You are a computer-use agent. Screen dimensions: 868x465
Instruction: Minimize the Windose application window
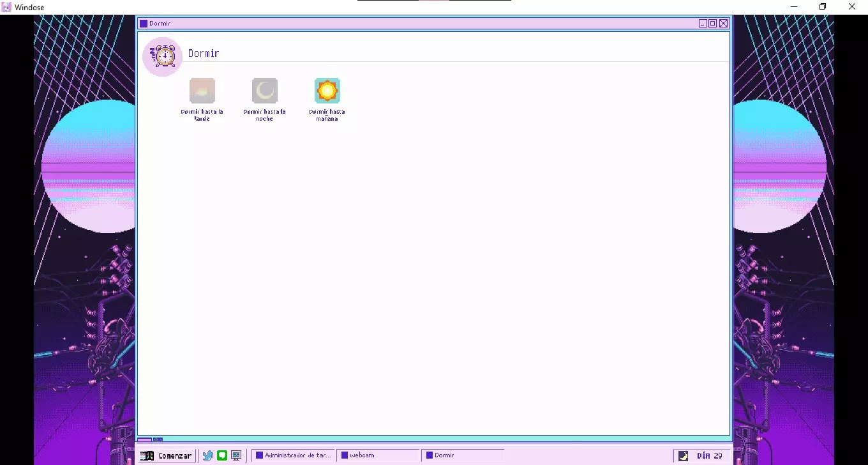click(793, 7)
